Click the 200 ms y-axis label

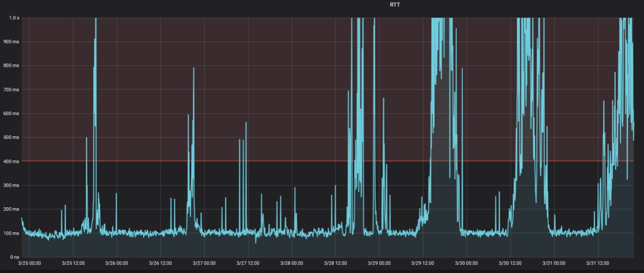pos(11,209)
